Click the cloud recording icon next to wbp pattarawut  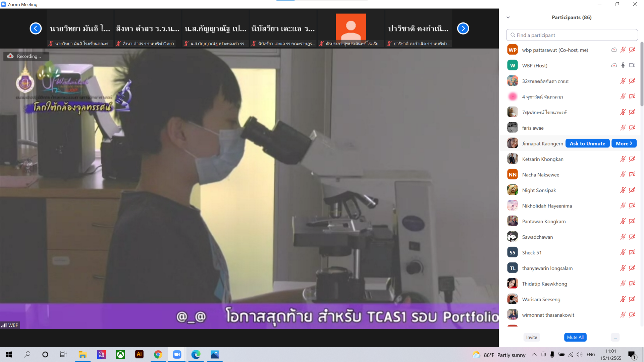(x=614, y=50)
